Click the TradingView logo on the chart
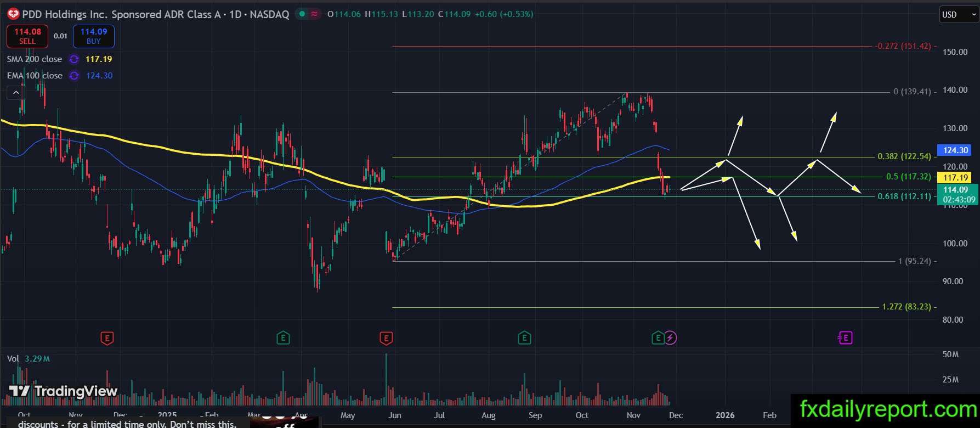980x428 pixels. [x=63, y=391]
